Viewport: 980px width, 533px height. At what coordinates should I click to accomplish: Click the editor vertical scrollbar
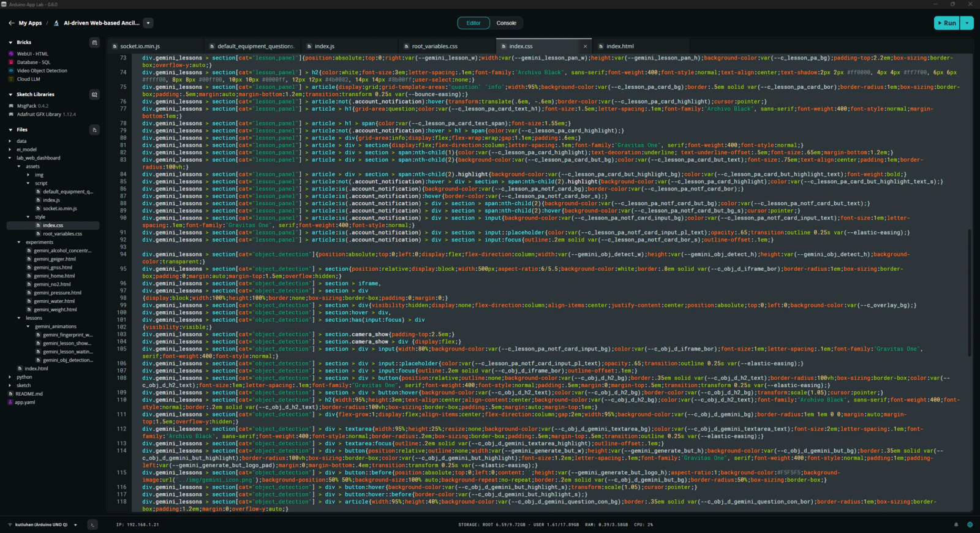pyautogui.click(x=969, y=293)
